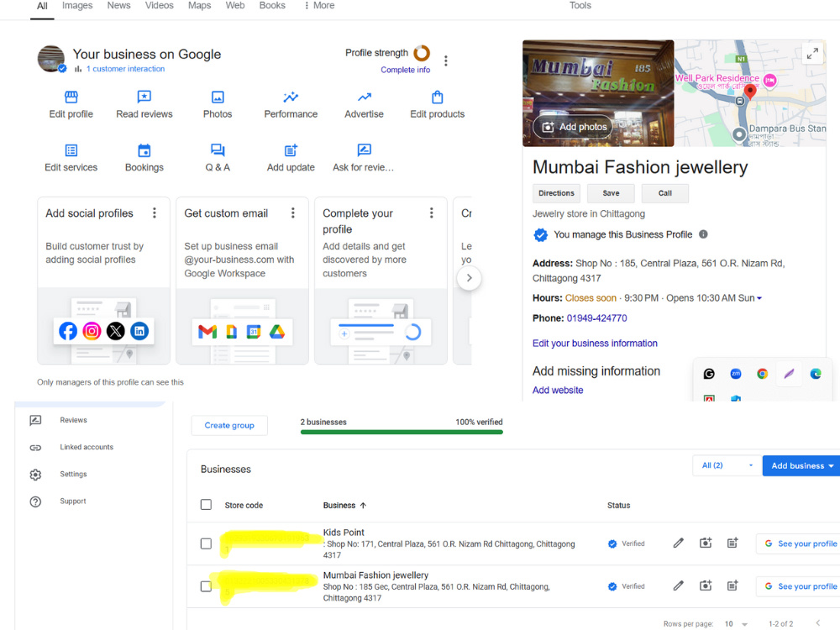The image size is (840, 630).
Task: Open the More search menu
Action: coord(318,6)
